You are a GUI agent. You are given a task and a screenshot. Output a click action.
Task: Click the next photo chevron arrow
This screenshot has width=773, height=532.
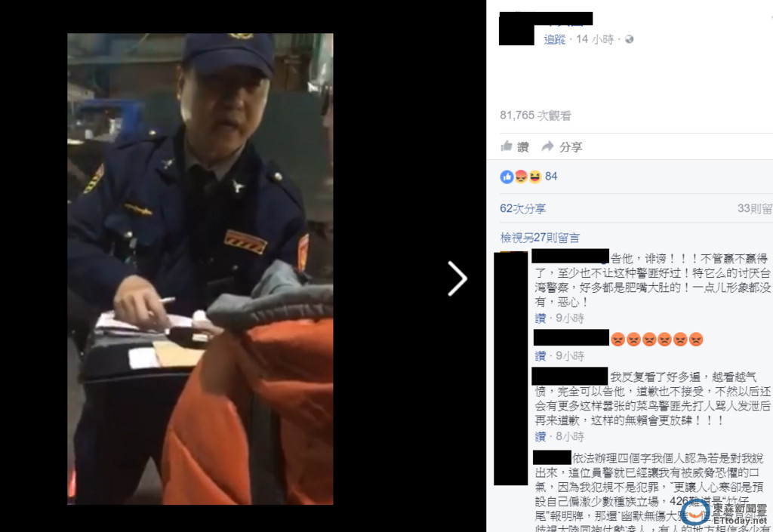point(457,278)
